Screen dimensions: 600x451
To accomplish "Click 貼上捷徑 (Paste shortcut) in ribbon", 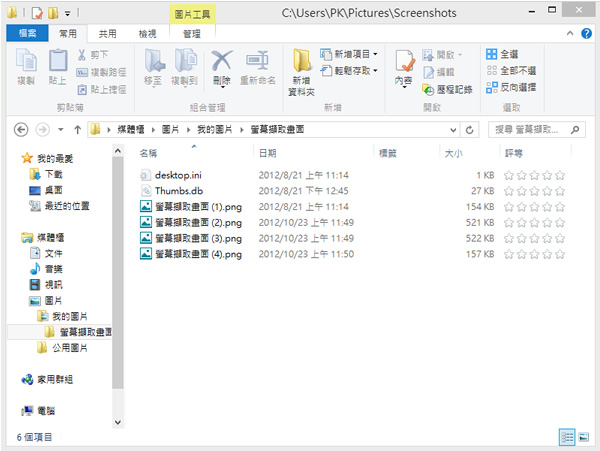I will coord(102,90).
